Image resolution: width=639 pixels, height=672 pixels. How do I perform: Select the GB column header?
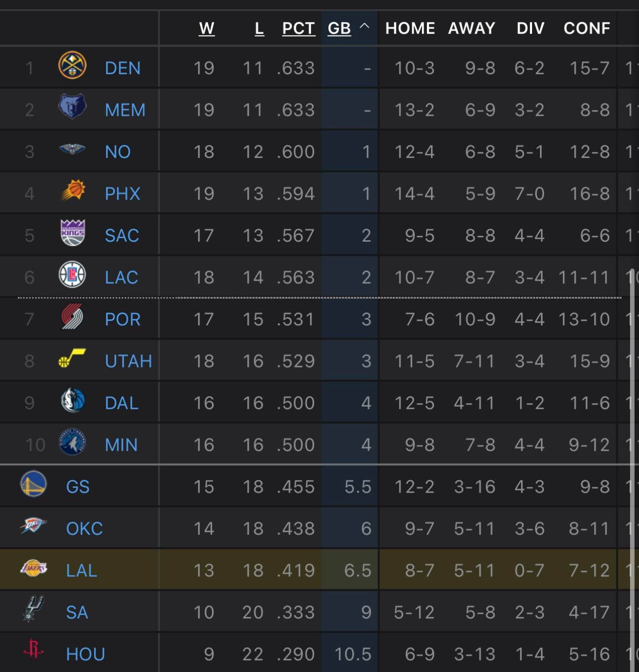pyautogui.click(x=339, y=28)
